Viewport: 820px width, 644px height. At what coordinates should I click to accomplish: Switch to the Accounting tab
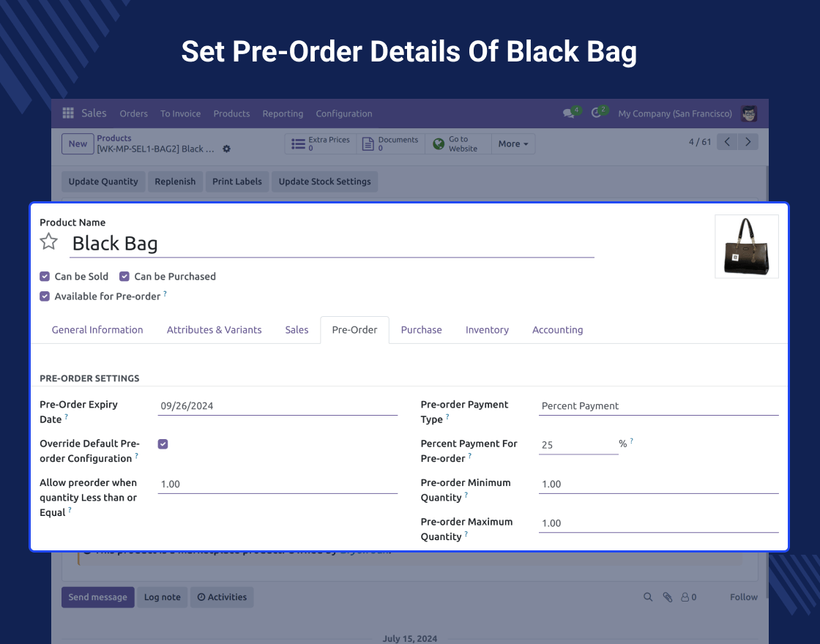pyautogui.click(x=557, y=330)
